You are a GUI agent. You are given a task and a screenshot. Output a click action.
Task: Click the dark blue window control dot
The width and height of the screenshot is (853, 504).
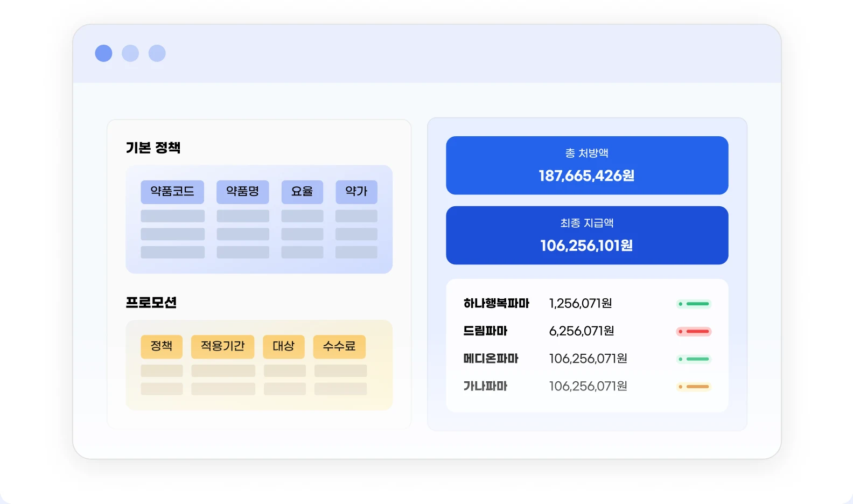pos(103,53)
